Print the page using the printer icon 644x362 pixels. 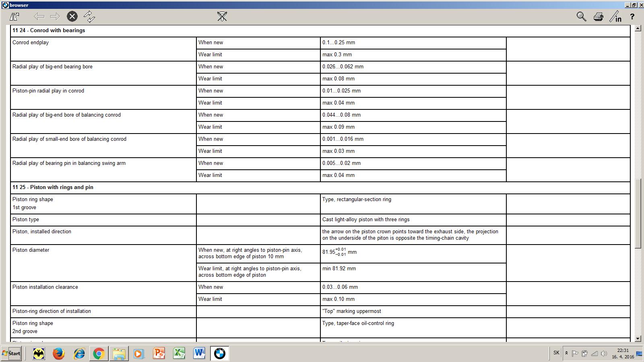(598, 16)
